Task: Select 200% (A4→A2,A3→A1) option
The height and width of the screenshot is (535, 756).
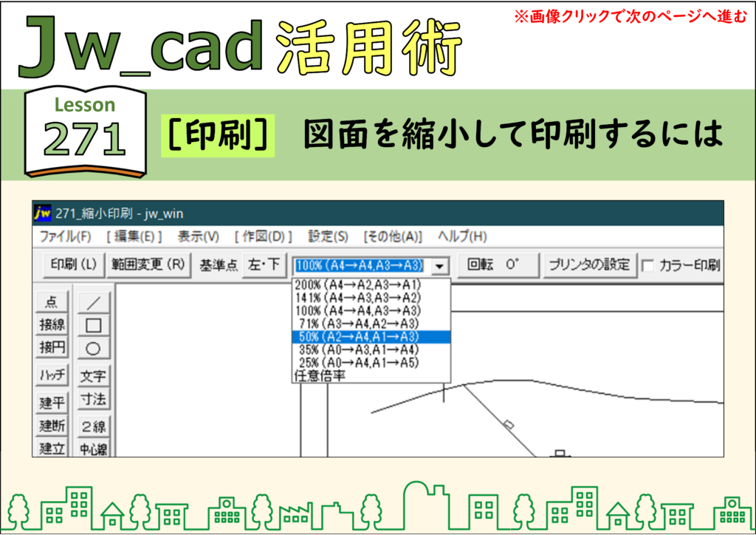Action: 371,284
